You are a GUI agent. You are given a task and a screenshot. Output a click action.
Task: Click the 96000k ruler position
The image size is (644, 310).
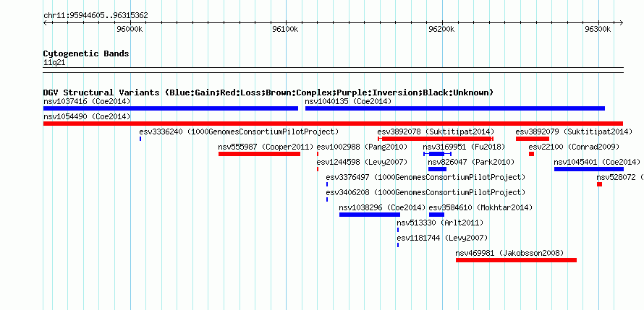130,29
